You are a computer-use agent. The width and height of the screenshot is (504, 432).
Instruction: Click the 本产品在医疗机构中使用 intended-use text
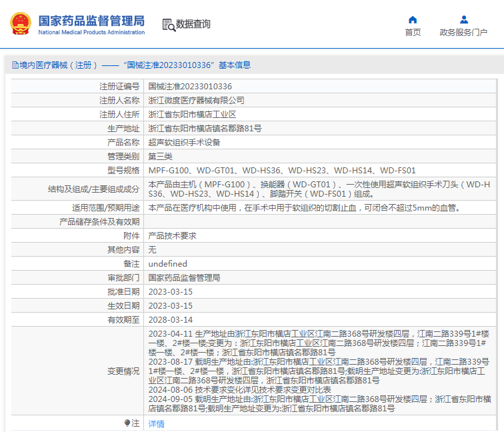pos(305,208)
